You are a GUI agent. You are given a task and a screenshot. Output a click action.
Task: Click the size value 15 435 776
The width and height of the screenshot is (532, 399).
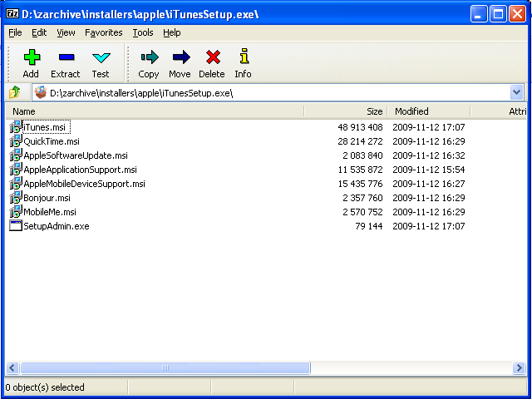(360, 184)
